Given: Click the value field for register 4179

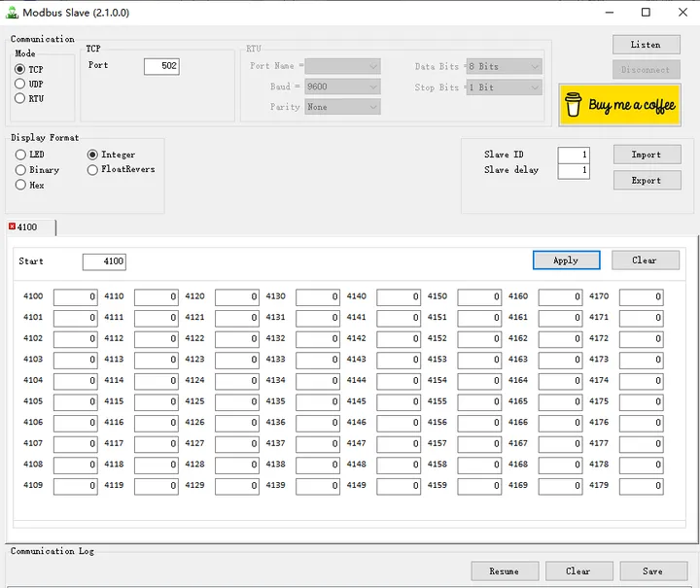Looking at the screenshot, I should tap(641, 486).
